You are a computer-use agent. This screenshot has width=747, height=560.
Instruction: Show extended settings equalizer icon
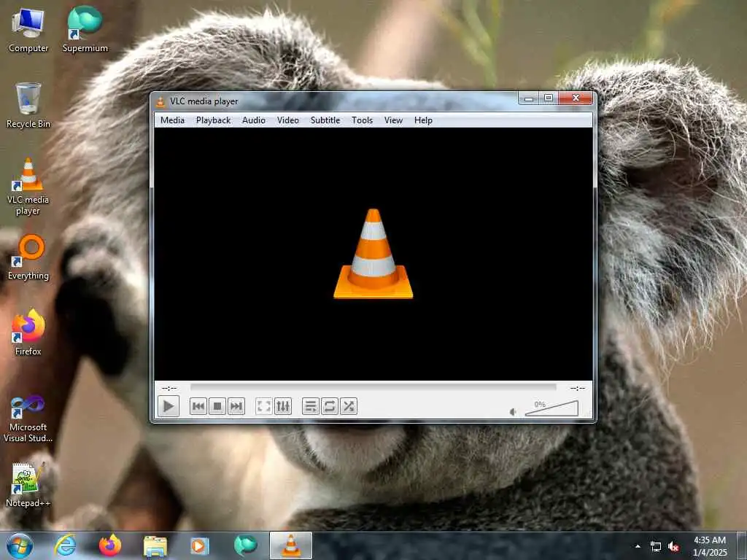click(x=283, y=406)
